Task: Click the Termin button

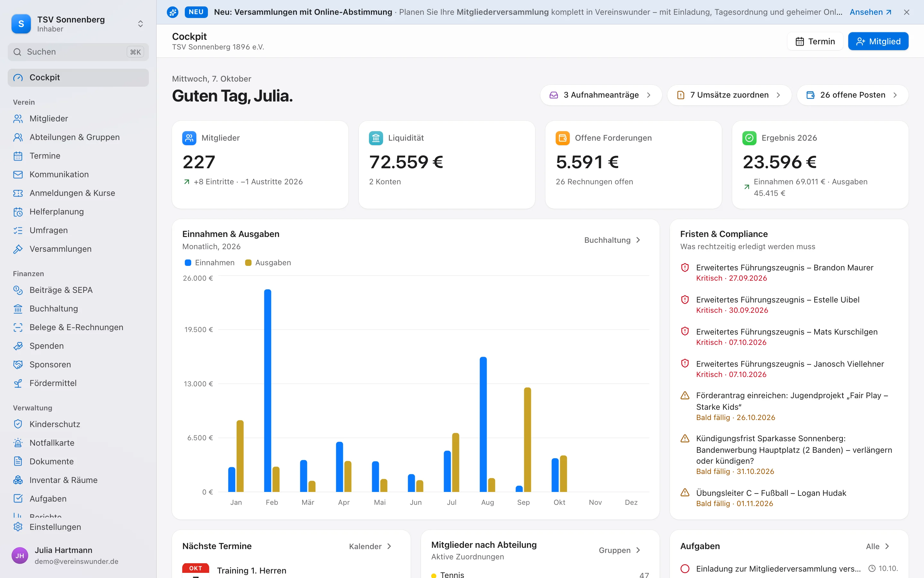Action: tap(815, 41)
